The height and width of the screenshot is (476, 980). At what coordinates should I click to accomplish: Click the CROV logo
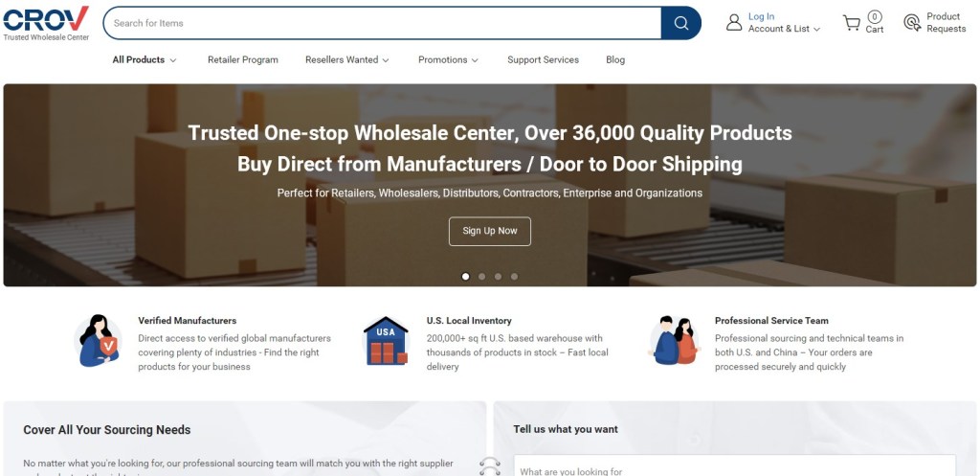pos(46,23)
